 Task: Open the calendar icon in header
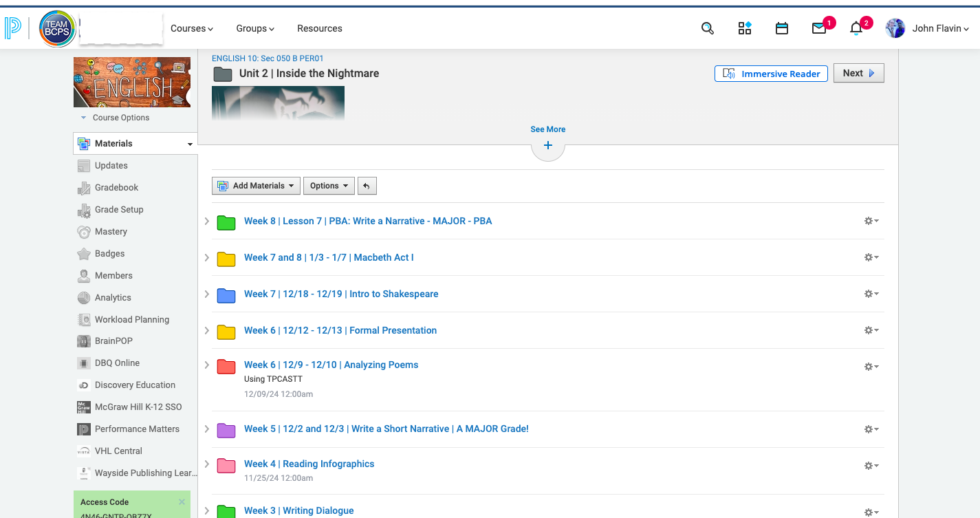[x=782, y=28]
